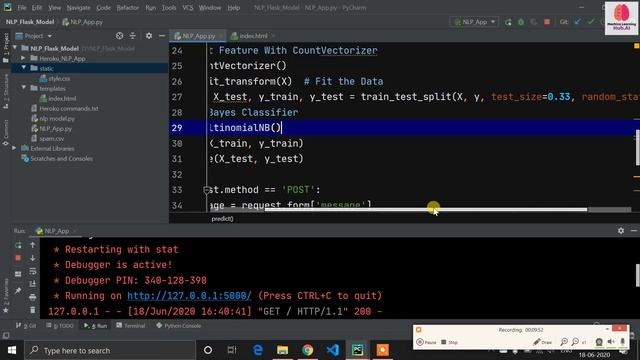The width and height of the screenshot is (640, 360).
Task: Click the Windows taskbar search box
Action: 111,350
